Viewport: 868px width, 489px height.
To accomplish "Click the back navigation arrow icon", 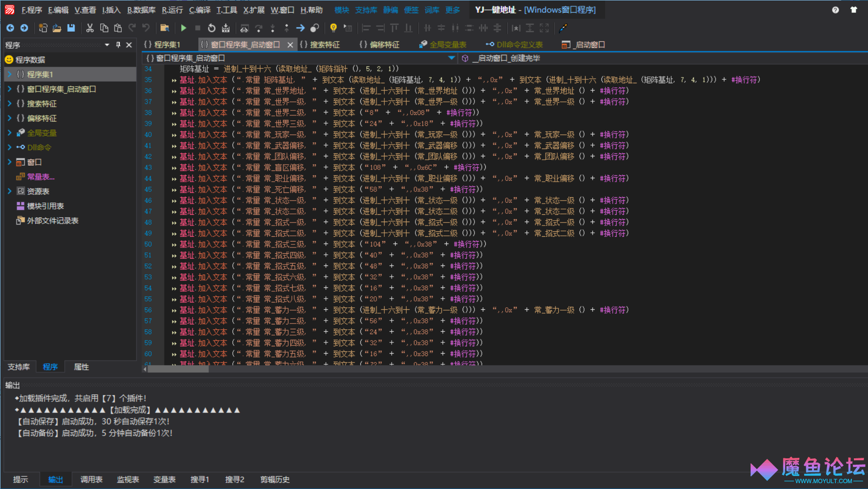I will pos(10,28).
